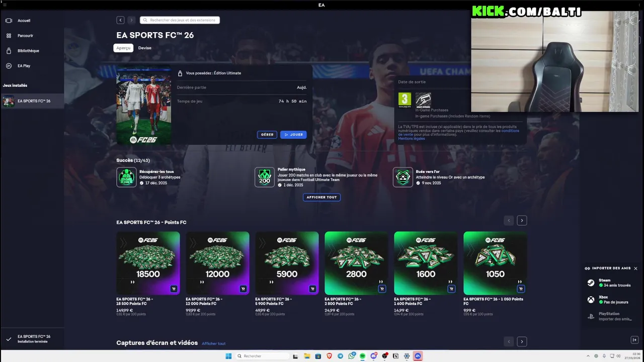Screen dimensions: 644x362
Task: Select Xbox in Importer des amis
Action: [611, 300]
